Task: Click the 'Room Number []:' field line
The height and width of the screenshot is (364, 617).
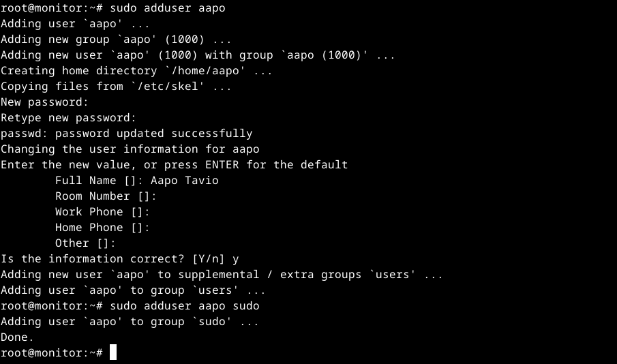Action: tap(106, 196)
